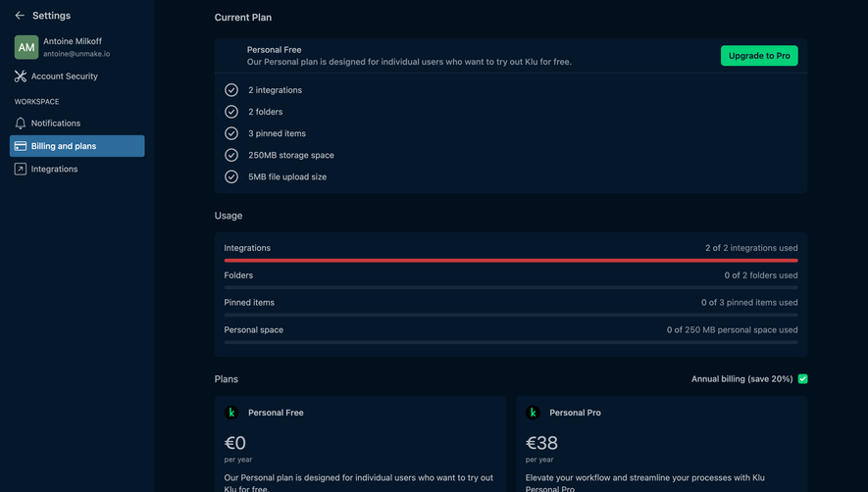This screenshot has height=492, width=868.
Task: Select text '0 of 250 MB personal space used'
Action: pyautogui.click(x=732, y=330)
